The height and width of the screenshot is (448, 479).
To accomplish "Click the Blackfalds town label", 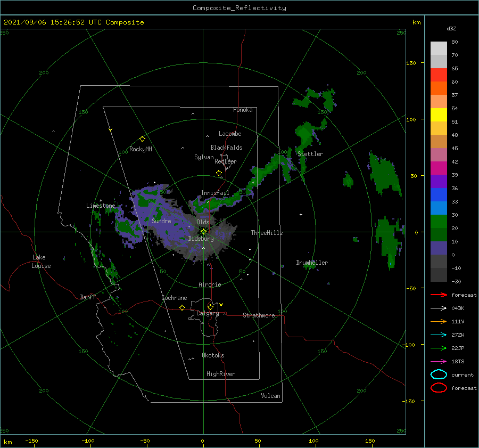I will 226,148.
